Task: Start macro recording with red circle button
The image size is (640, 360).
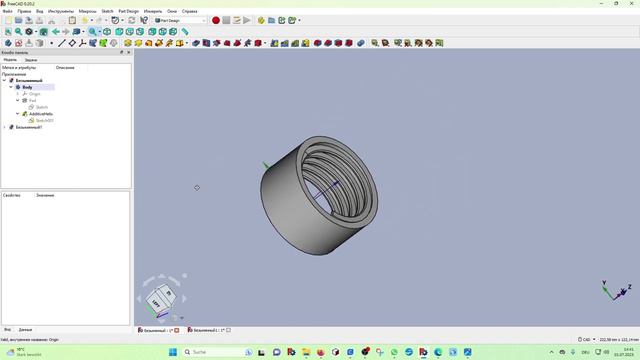Action: 216,20
